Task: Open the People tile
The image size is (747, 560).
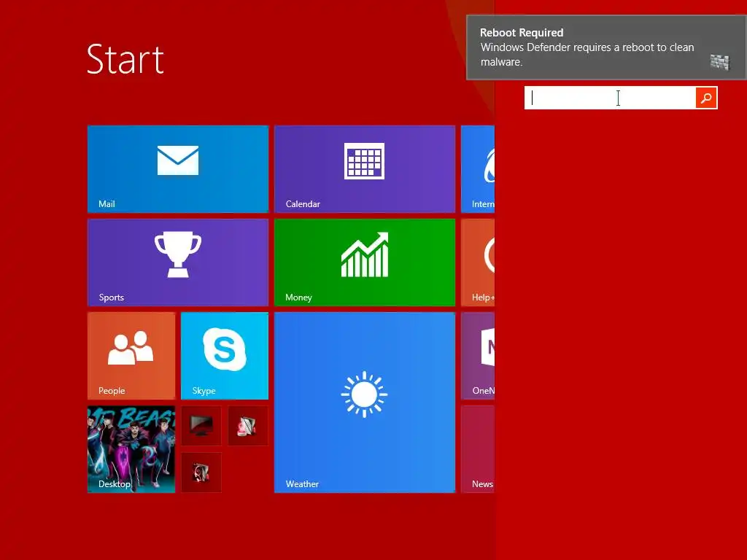Action: coord(131,355)
